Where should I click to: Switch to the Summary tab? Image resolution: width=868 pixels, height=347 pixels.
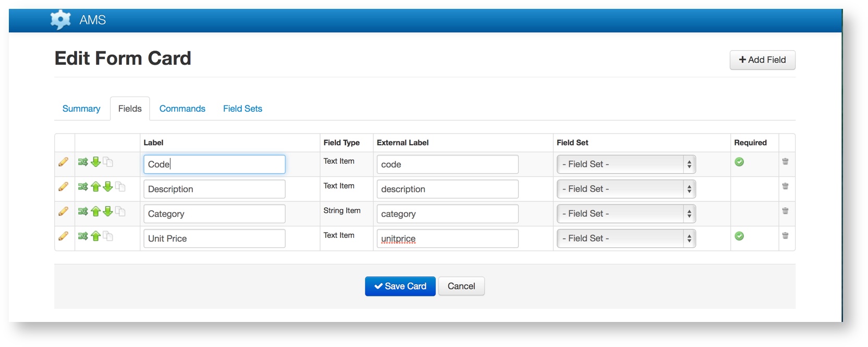click(81, 109)
